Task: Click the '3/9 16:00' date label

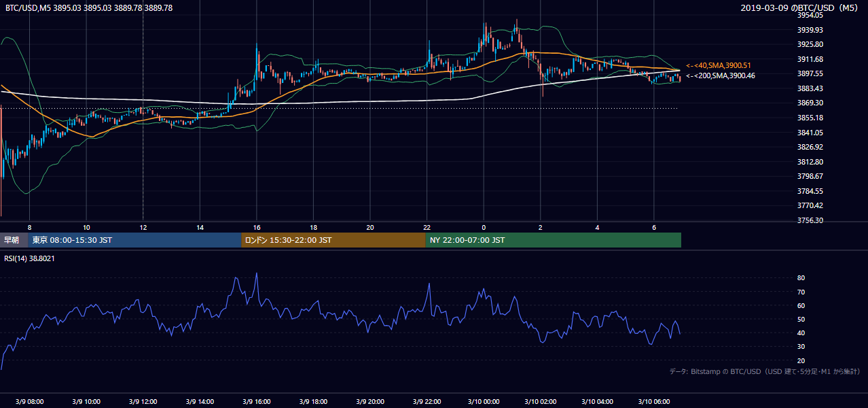Action: pyautogui.click(x=256, y=402)
